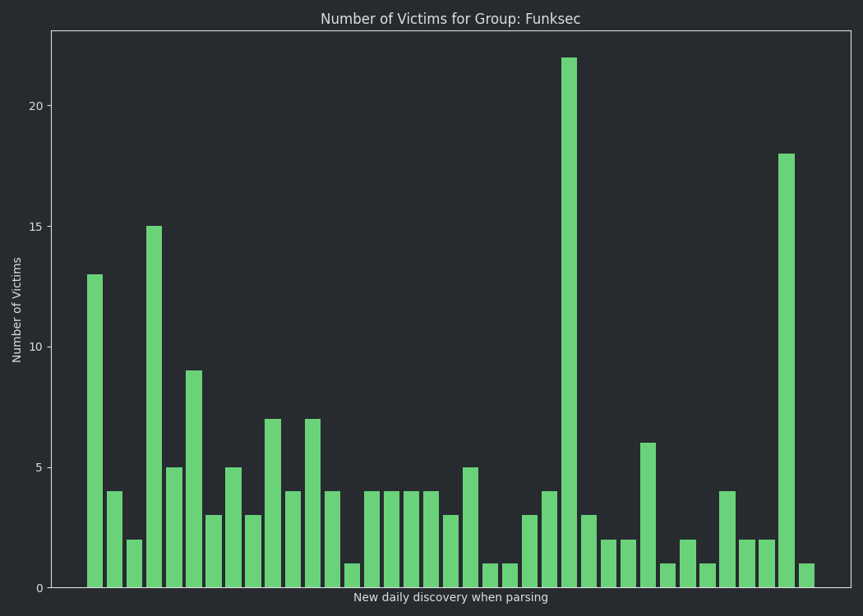Image resolution: width=863 pixels, height=616 pixels.
Task: Select the bar showing 13 victims
Action: [x=95, y=430]
